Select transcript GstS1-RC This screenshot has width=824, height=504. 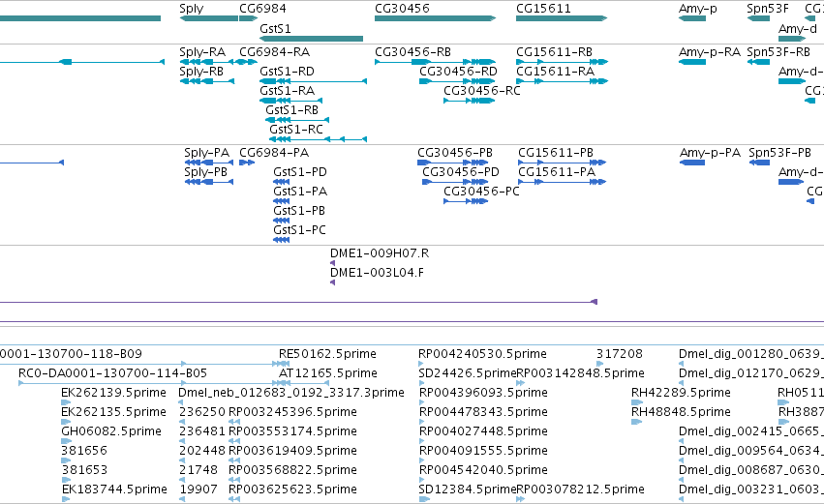click(296, 130)
